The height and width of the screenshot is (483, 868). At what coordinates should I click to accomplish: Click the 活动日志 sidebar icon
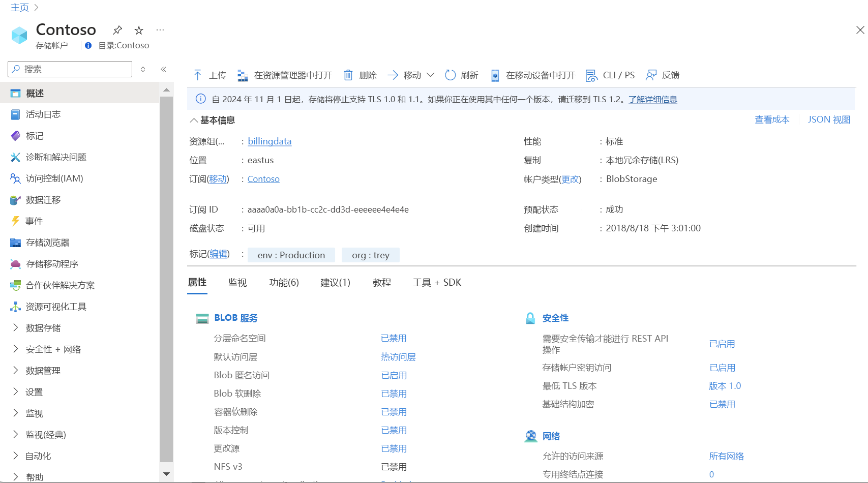pyautogui.click(x=16, y=115)
